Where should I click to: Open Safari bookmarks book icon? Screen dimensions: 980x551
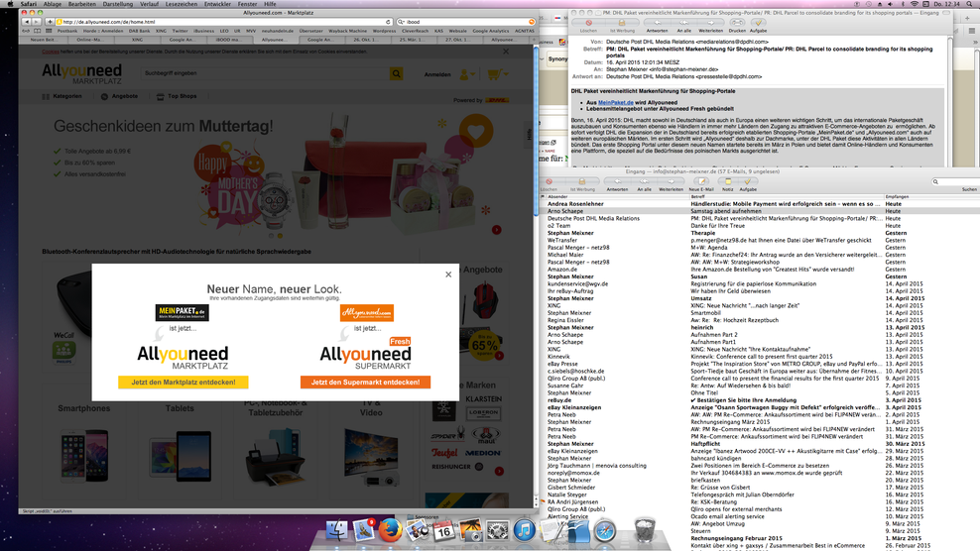(38, 31)
